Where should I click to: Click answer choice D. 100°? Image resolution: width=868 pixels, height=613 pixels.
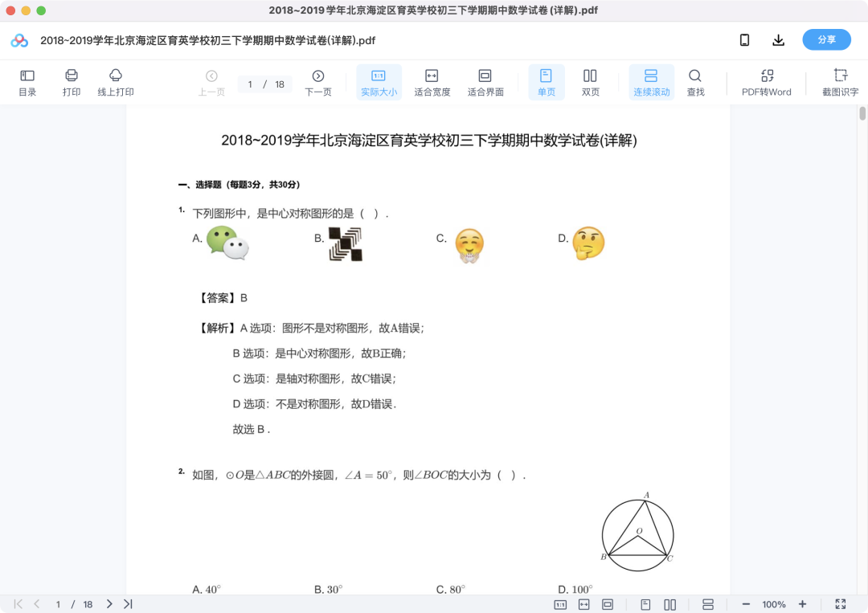[x=575, y=589]
